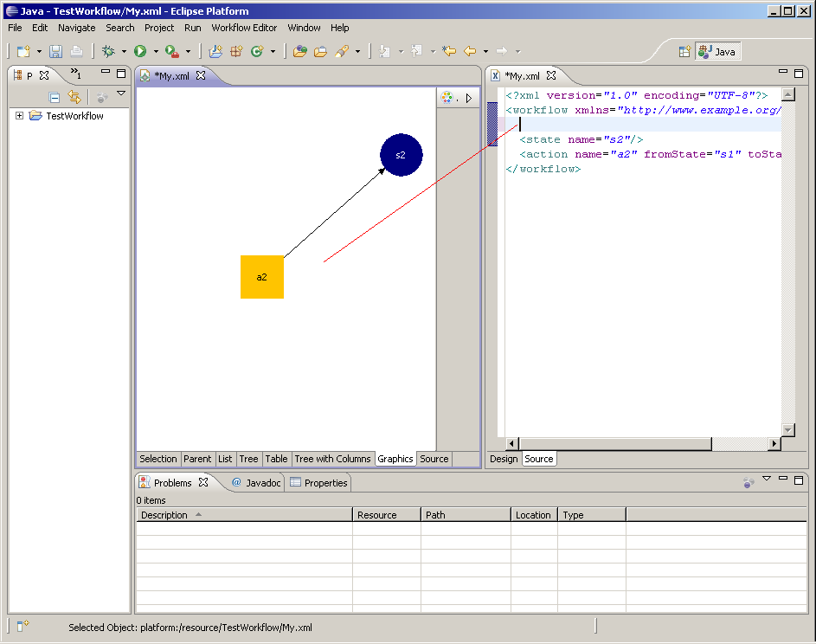
Task: Click the Debug bug icon in toolbar
Action: pos(109,52)
